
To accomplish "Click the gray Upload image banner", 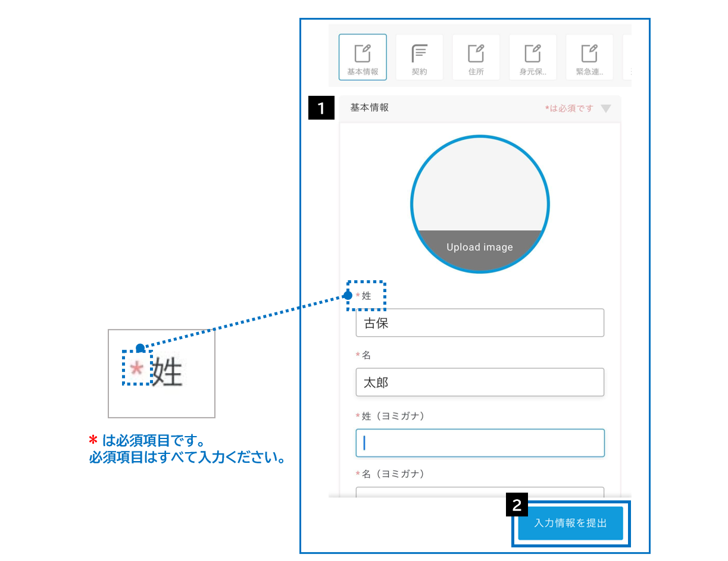I will tap(480, 247).
